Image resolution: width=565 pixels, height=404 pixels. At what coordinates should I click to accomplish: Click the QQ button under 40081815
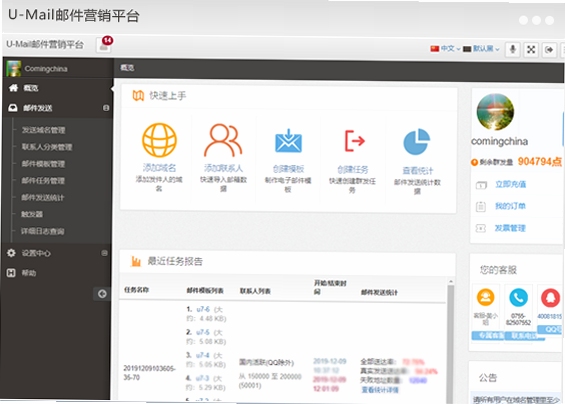point(550,329)
